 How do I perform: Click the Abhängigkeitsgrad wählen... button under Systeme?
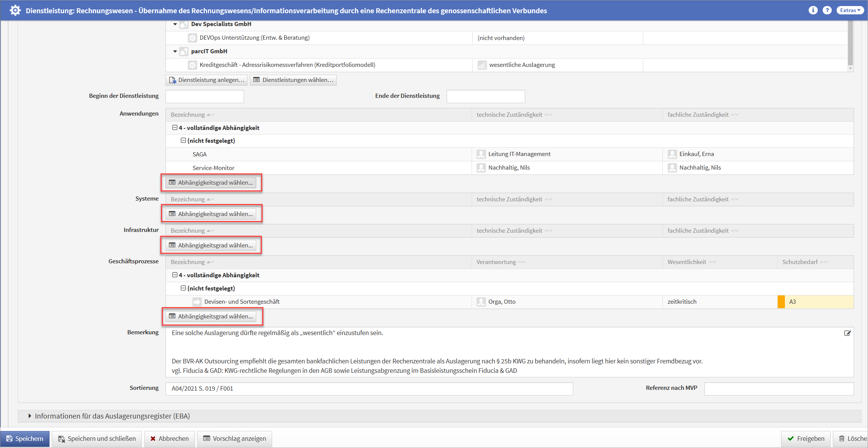211,214
